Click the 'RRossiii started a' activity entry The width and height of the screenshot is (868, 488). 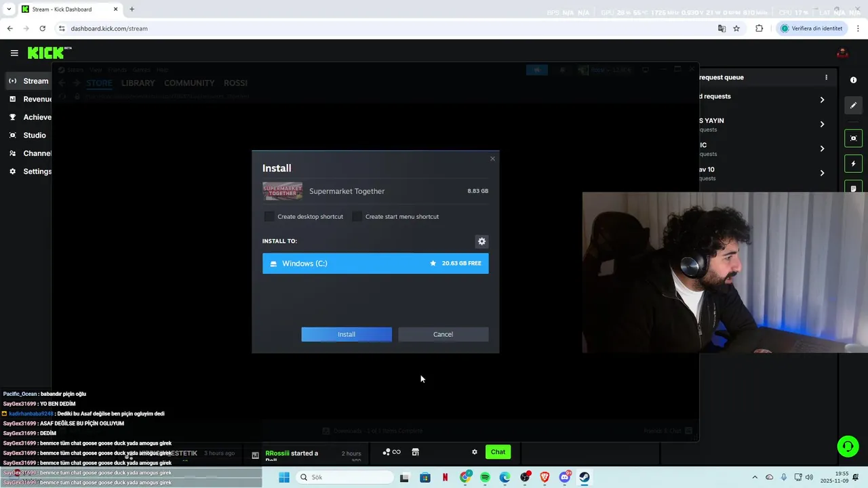coord(292,453)
